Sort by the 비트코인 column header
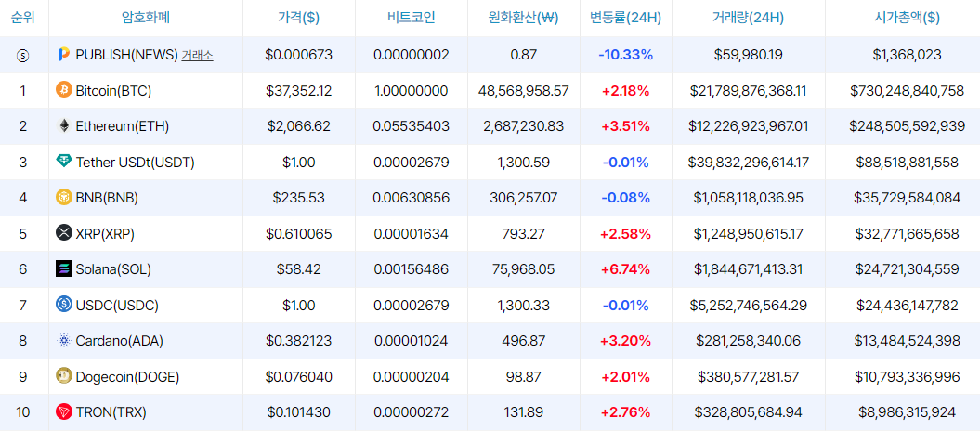The height and width of the screenshot is (431, 980). (x=412, y=18)
